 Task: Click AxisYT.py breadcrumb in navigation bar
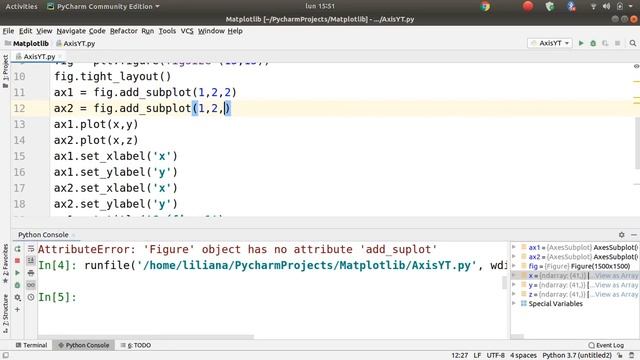click(76, 43)
